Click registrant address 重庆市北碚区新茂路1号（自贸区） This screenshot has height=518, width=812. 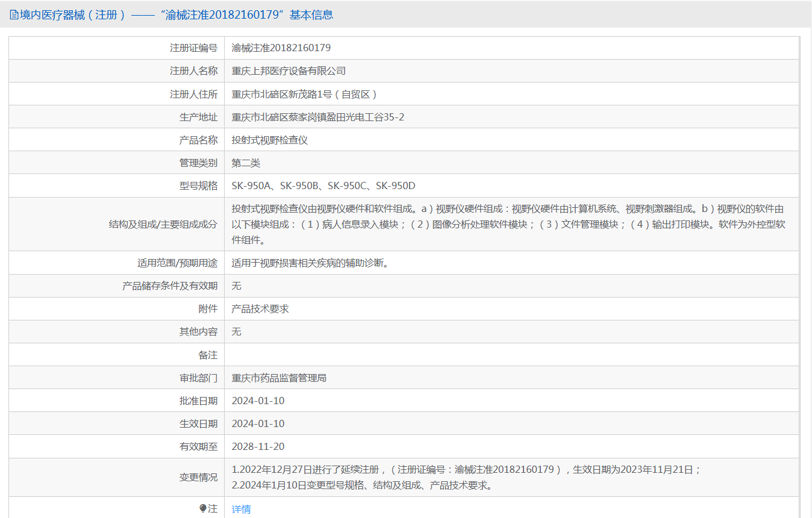pyautogui.click(x=305, y=94)
